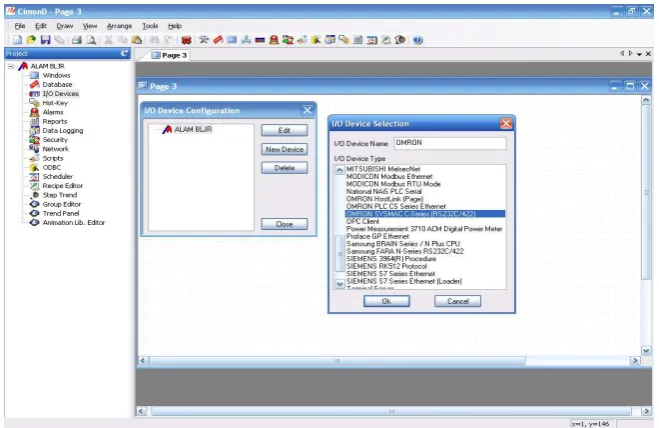Click the blue Help question-mark icon
The image size is (659, 428).
pos(417,40)
